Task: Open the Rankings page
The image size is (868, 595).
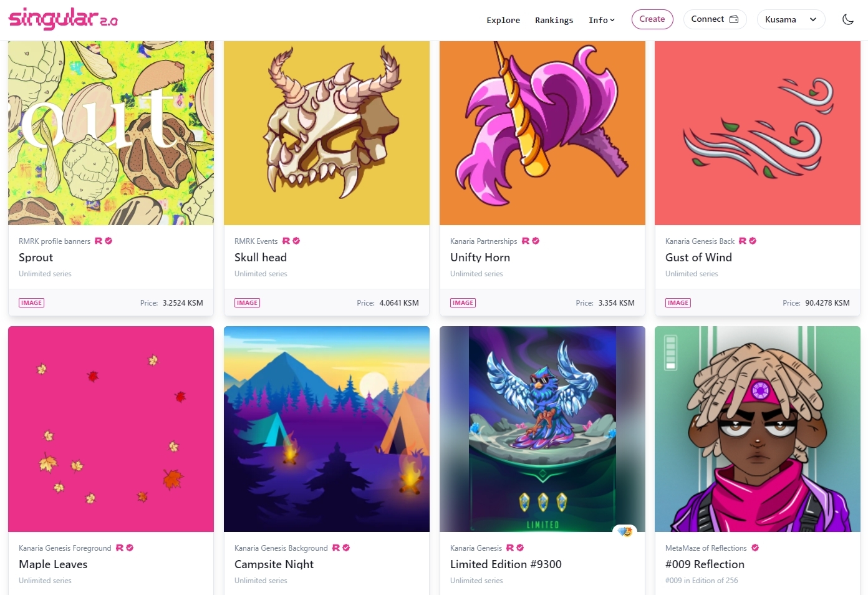Action: 554,20
